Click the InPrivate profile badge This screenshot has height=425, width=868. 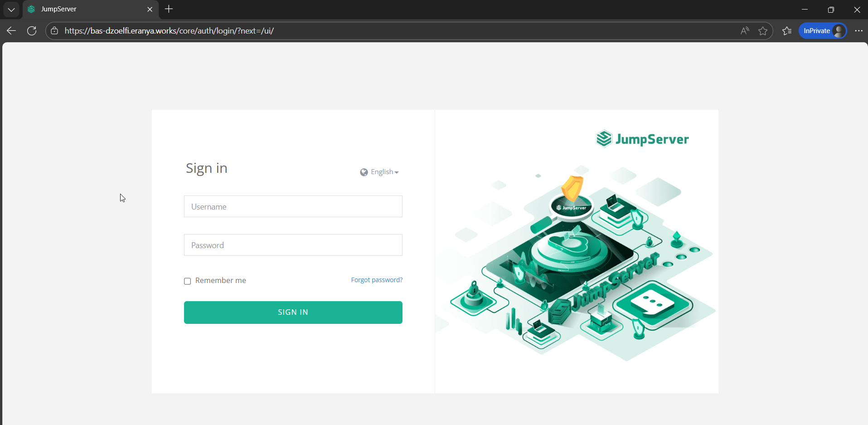[822, 30]
